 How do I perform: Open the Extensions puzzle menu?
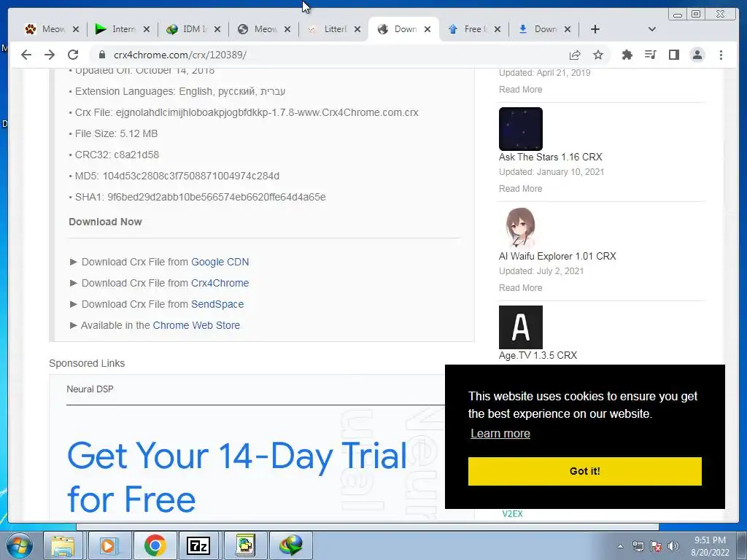tap(627, 55)
